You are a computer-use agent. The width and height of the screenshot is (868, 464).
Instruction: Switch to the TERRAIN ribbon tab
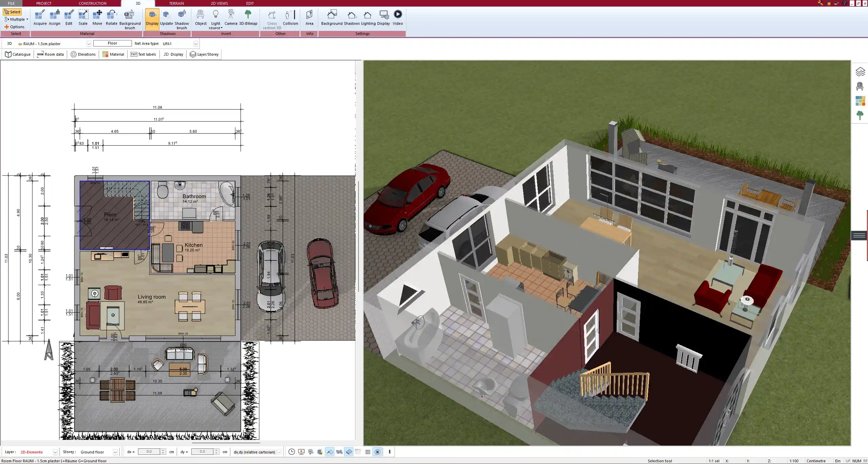tap(176, 3)
